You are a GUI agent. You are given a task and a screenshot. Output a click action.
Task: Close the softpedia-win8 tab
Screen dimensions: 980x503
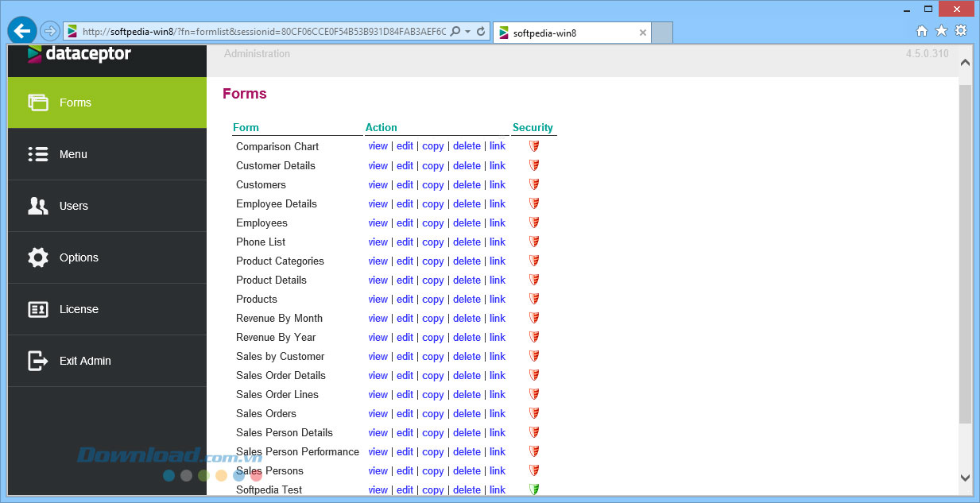coord(643,33)
